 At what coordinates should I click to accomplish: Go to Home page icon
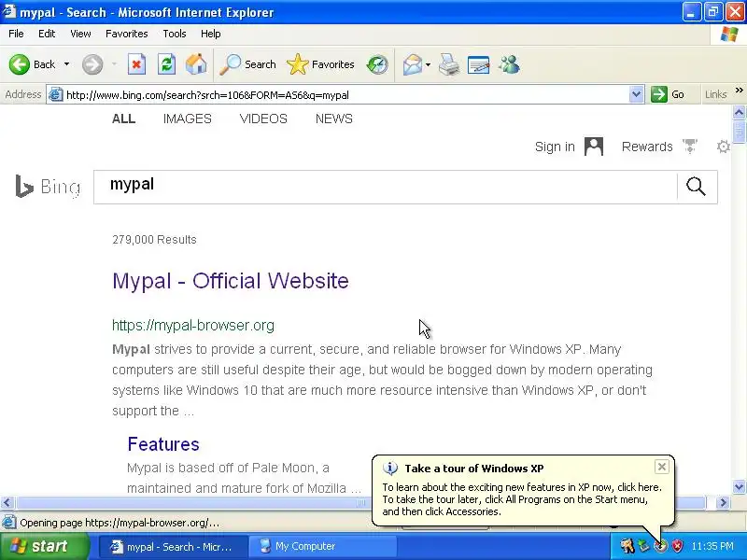(196, 64)
